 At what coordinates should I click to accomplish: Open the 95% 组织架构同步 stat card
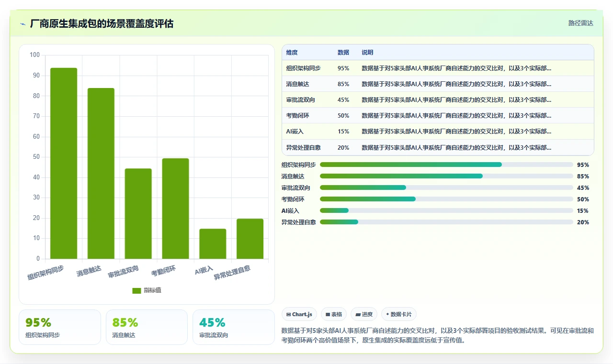coord(60,327)
